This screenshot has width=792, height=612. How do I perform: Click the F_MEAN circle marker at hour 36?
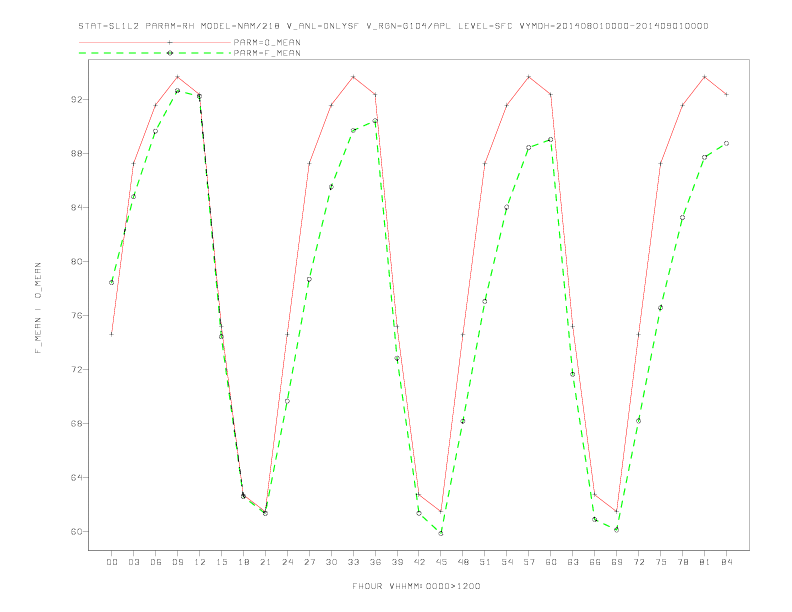coord(375,121)
